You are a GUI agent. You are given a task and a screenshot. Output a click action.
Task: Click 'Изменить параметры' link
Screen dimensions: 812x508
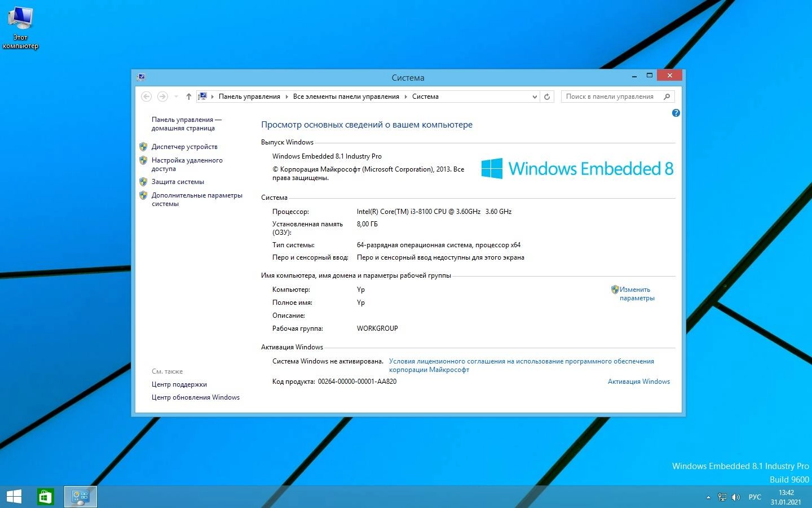point(637,294)
